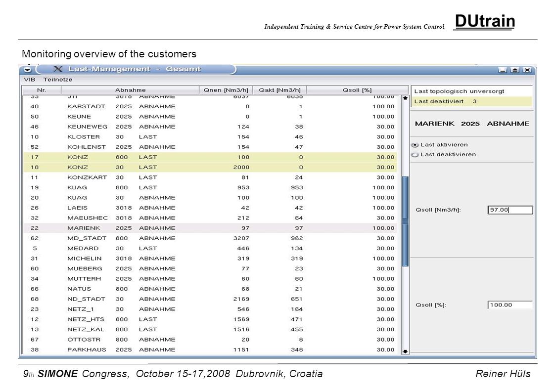The height and width of the screenshot is (392, 555).
Task: Select the KARSTADT row
Action: coord(210,106)
